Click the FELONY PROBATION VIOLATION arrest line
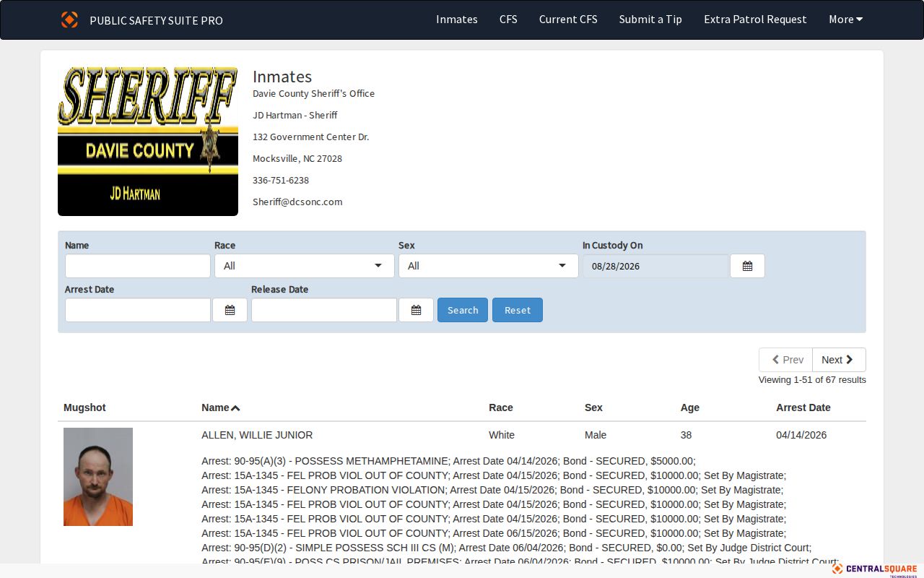Viewport: 924px width, 578px height. (492, 490)
